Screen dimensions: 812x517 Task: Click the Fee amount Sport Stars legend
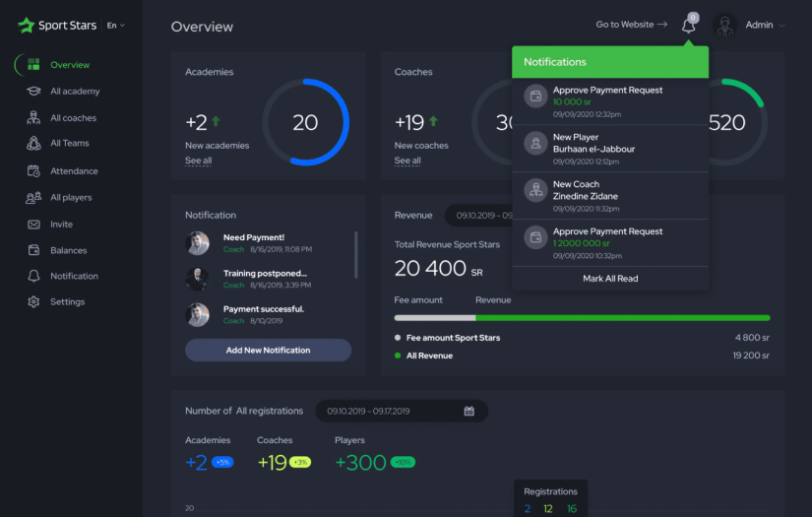click(448, 338)
